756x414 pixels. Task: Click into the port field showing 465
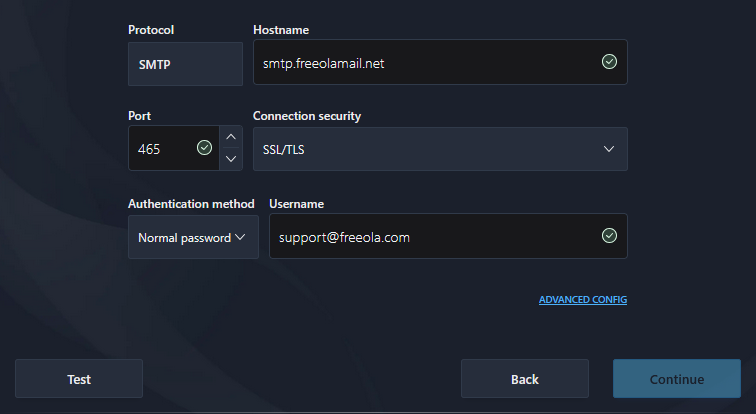click(x=160, y=149)
